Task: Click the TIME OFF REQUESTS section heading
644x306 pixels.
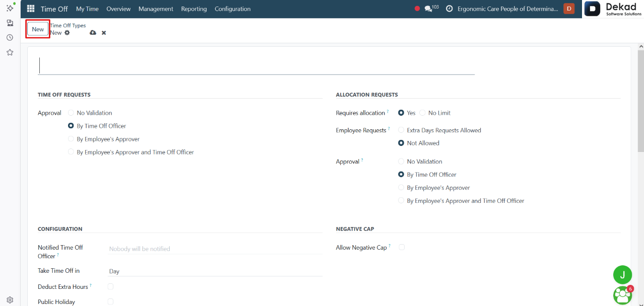Action: (64, 95)
